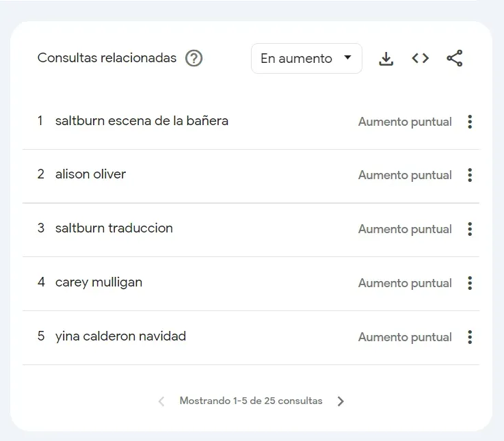504x441 pixels.
Task: Open the yina calderon navidad query
Action: (120, 336)
